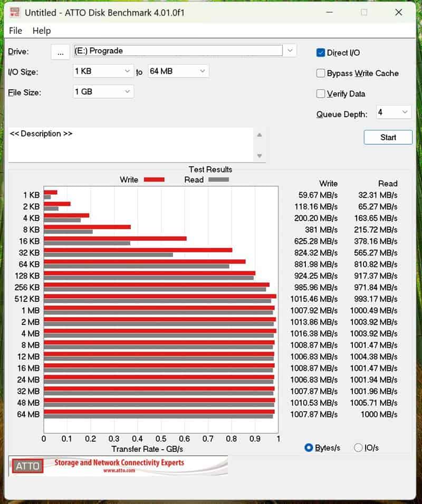Click the 1010.53 MB/s write value
Viewport: 422px width, 504px height.
314,403
